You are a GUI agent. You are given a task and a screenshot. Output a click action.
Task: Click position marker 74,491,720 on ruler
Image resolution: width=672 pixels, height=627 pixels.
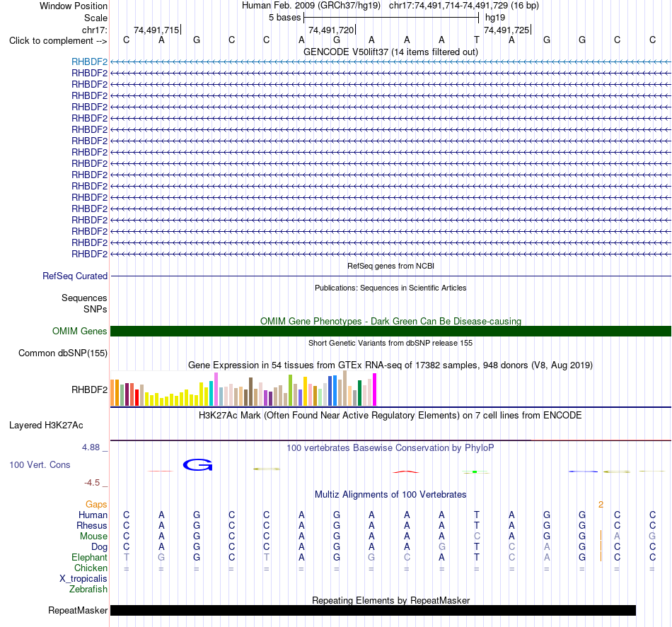click(331, 30)
